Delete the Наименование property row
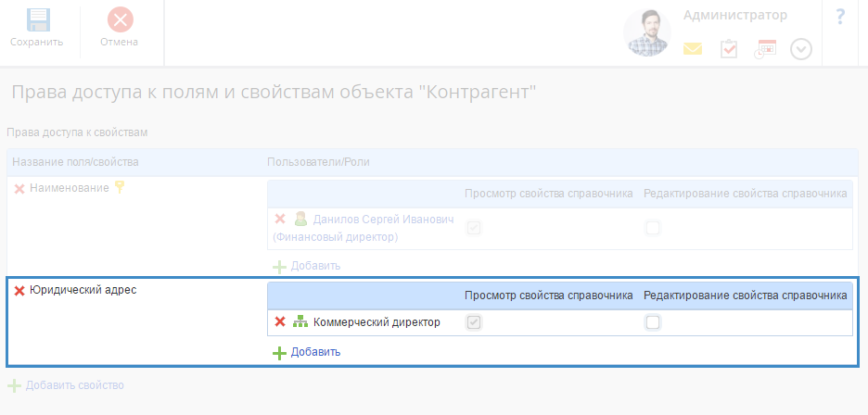868x415 pixels. pos(19,189)
